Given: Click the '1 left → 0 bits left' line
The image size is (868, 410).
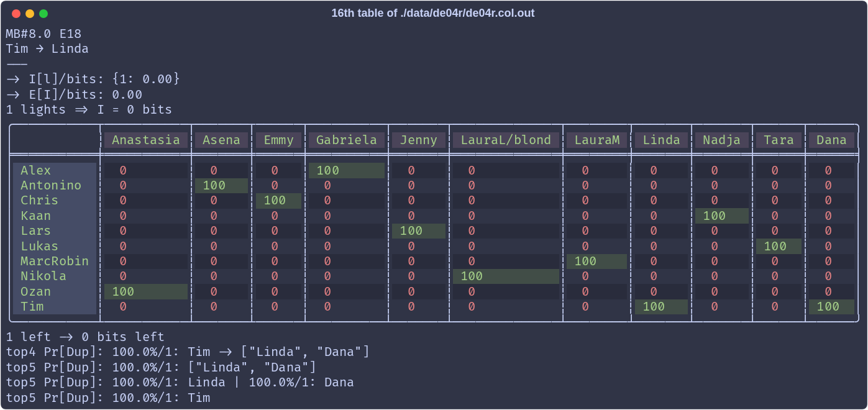Looking at the screenshot, I should pyautogui.click(x=85, y=337).
